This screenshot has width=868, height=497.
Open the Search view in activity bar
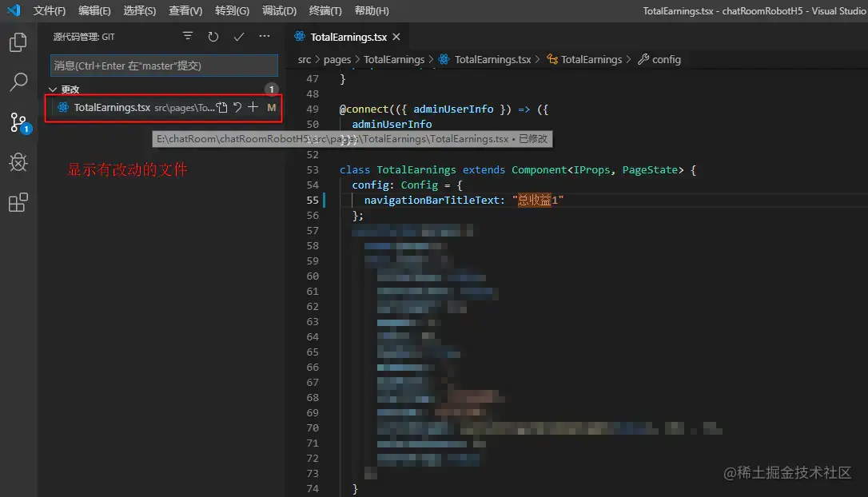(18, 82)
